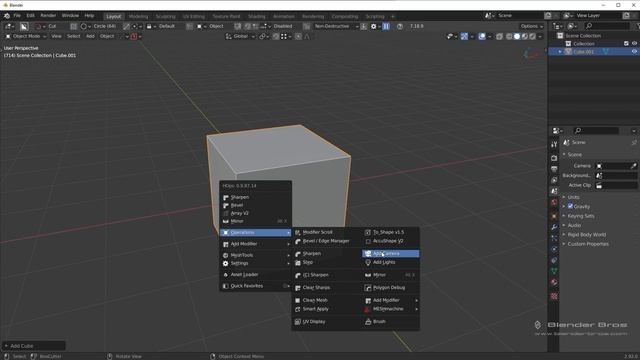The height and width of the screenshot is (360, 640).
Task: Click the properties editor search field
Action: point(596,131)
